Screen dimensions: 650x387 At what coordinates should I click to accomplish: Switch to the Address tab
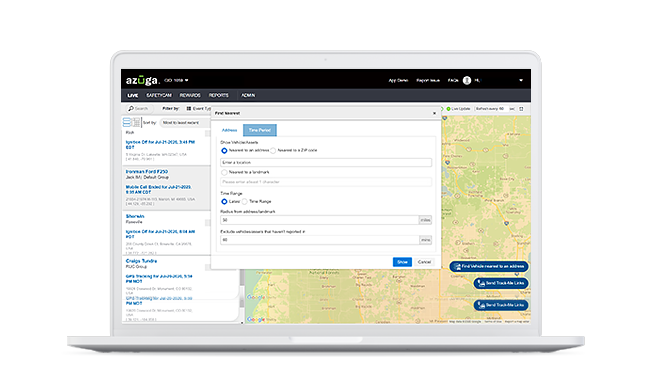pyautogui.click(x=229, y=130)
